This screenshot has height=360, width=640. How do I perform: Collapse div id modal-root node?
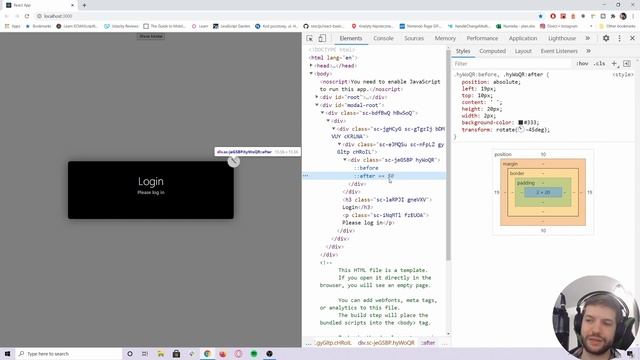tap(317, 105)
